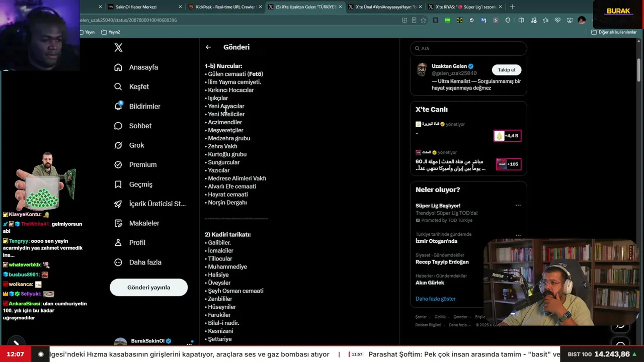Open the Şartlar footer link
This screenshot has width=644, height=362.
pyautogui.click(x=421, y=317)
